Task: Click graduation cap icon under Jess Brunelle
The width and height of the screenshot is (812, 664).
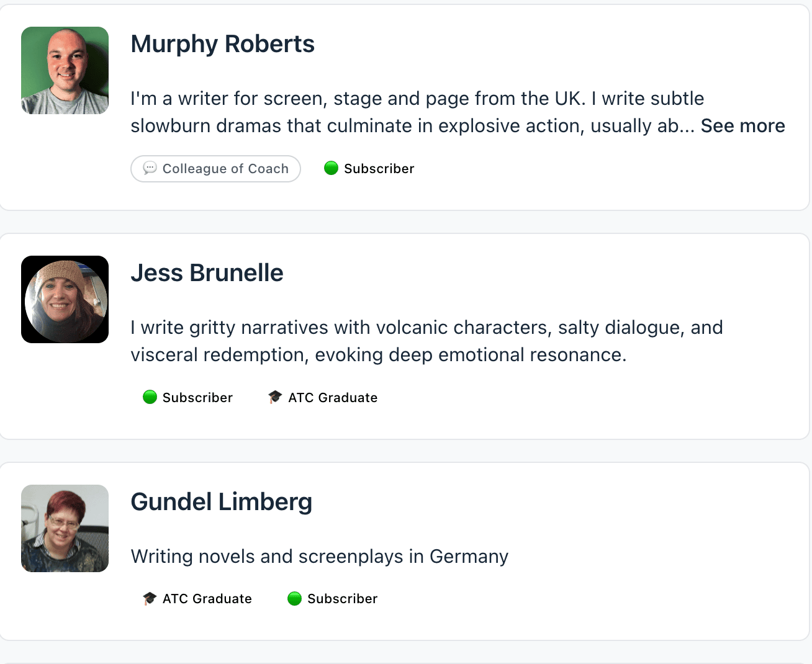Action: (x=275, y=397)
